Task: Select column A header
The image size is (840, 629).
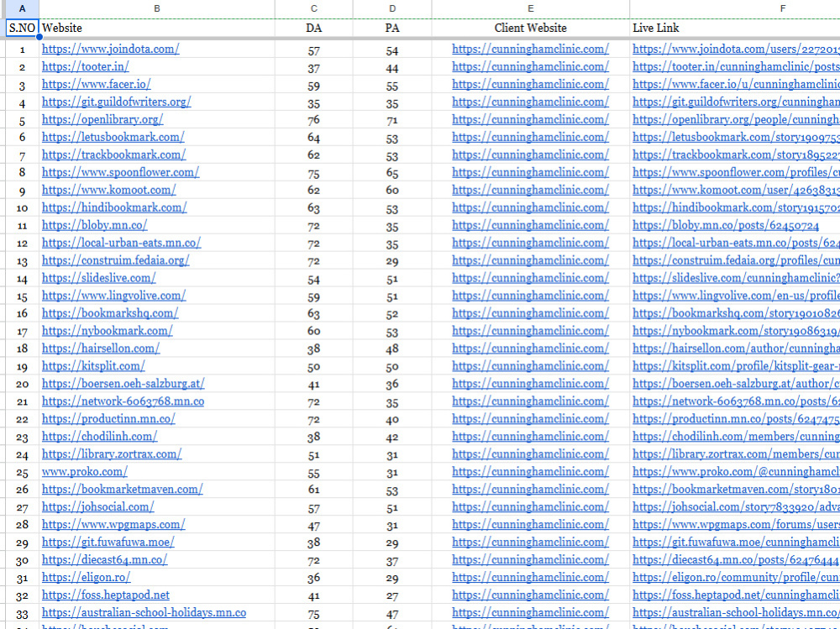Action: tap(22, 8)
